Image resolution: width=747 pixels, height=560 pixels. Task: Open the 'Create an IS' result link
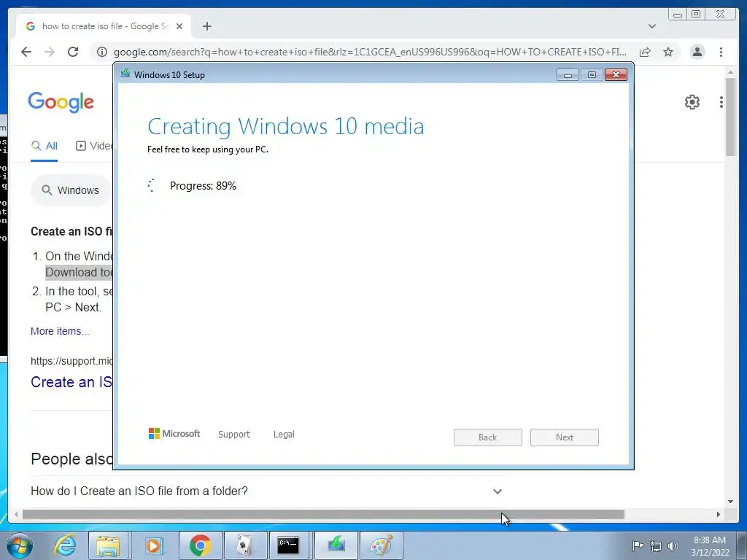coord(71,382)
